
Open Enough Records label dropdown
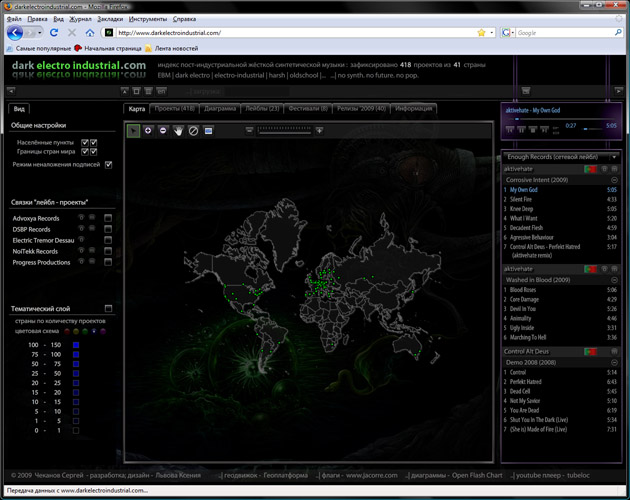pyautogui.click(x=614, y=157)
